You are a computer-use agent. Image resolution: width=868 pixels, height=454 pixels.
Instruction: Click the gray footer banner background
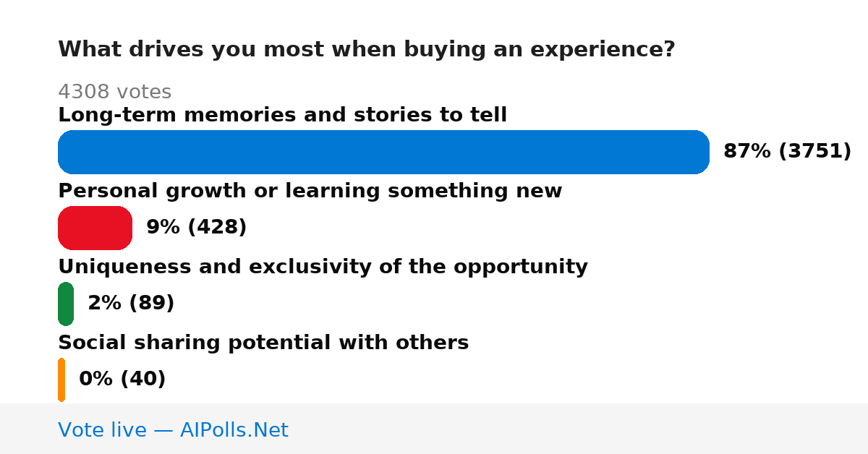[579, 429]
